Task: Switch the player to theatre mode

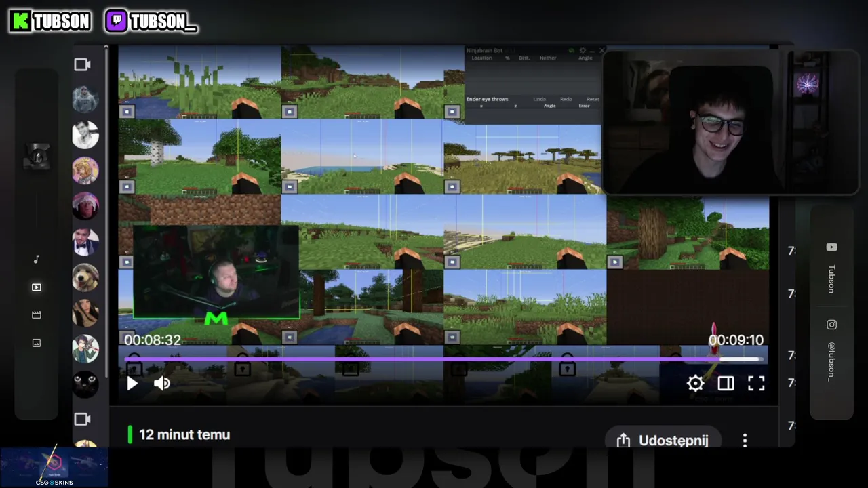Action: [726, 384]
